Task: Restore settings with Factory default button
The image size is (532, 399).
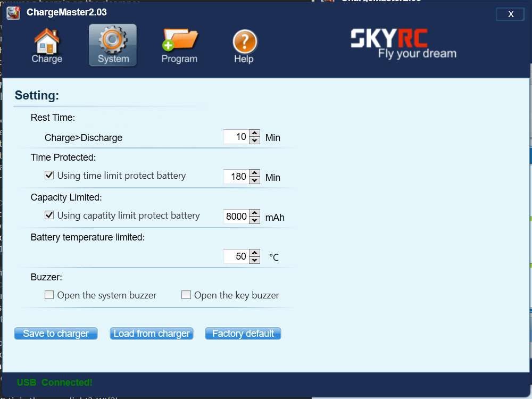Action: click(x=243, y=334)
